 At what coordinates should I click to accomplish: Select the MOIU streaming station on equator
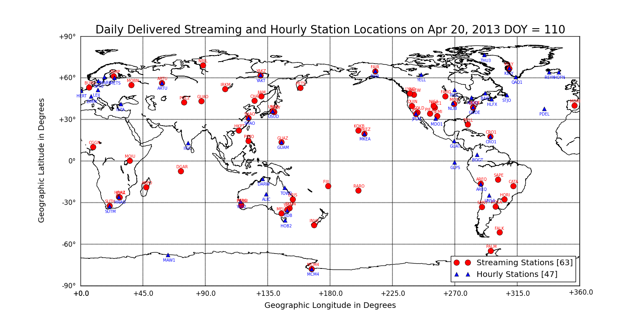pyautogui.click(x=130, y=161)
